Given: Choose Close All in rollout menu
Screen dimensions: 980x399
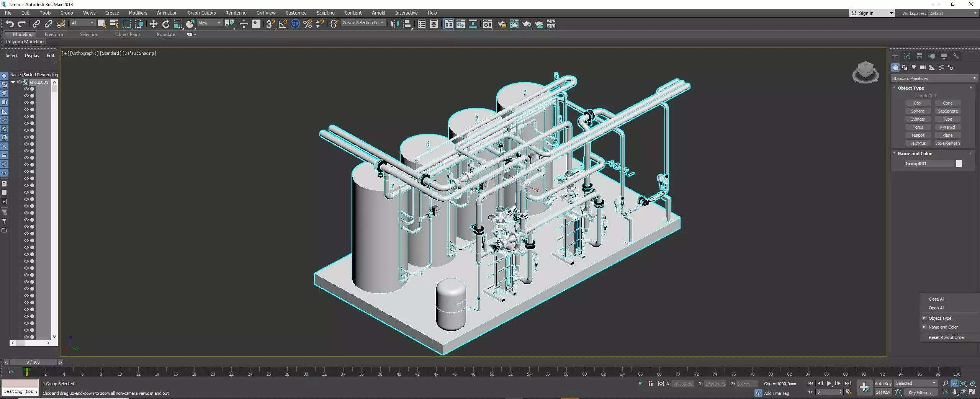Looking at the screenshot, I should point(936,299).
